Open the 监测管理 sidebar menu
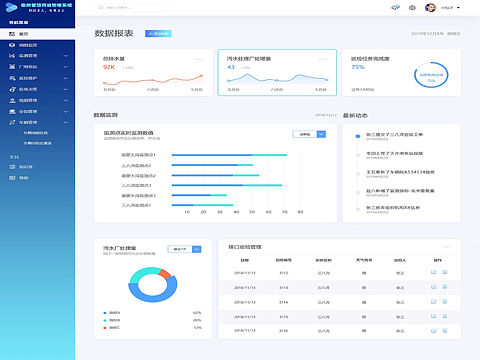Screen dimensions: 480x360 click(37, 56)
